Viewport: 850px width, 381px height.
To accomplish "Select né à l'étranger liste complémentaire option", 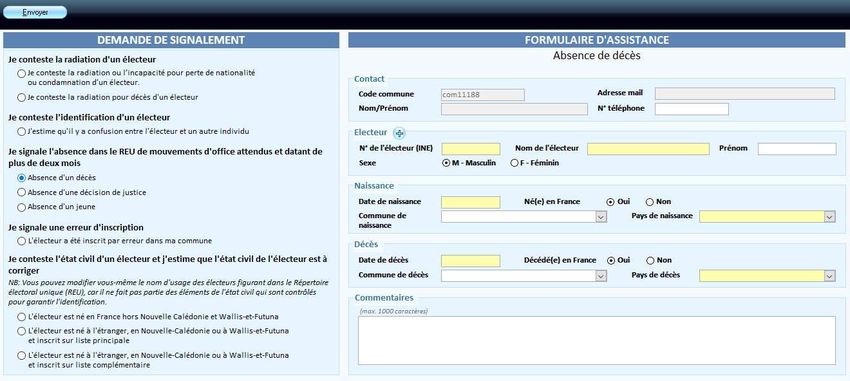I will pos(21,356).
